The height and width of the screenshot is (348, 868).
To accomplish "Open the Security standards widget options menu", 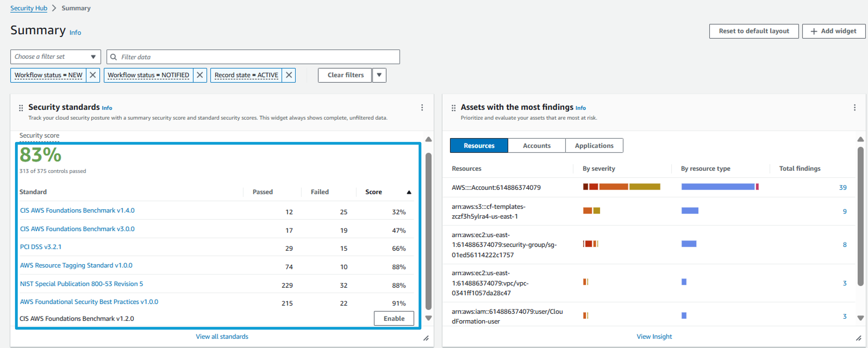I will coord(422,108).
